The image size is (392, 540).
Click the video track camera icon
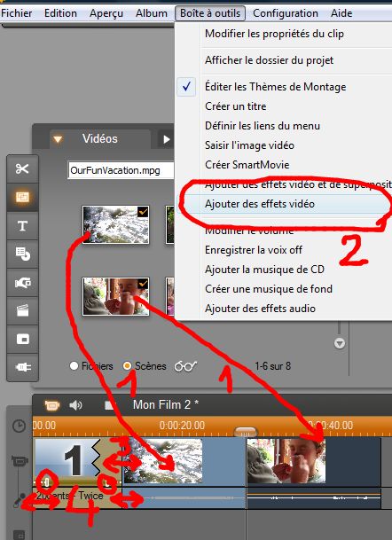coord(20,461)
